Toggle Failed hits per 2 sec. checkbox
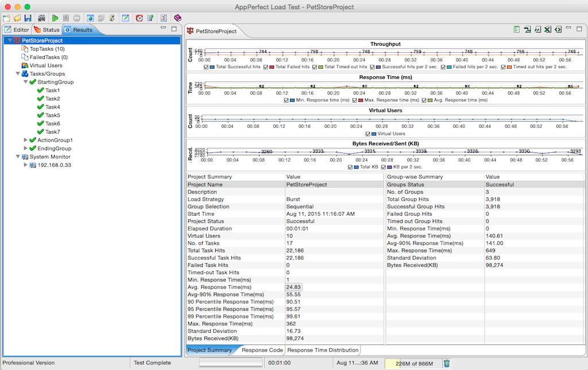 coord(443,67)
